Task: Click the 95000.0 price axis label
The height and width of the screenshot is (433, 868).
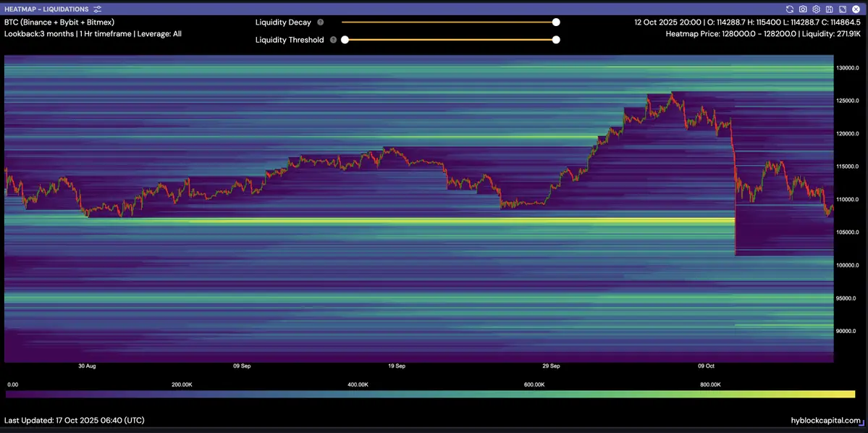Action: [x=847, y=298]
